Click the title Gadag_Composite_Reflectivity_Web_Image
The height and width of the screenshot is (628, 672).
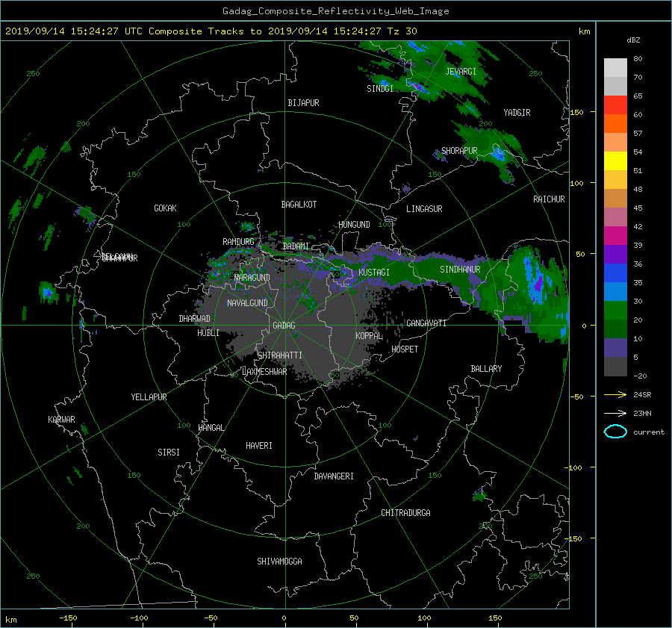[x=335, y=11]
